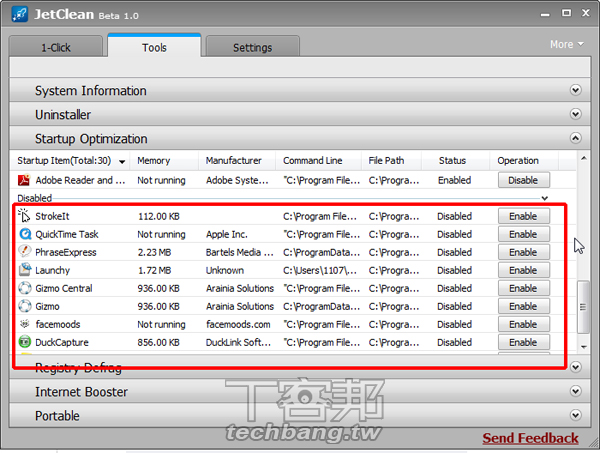
Task: Expand the Internet Booster section
Action: (x=575, y=392)
